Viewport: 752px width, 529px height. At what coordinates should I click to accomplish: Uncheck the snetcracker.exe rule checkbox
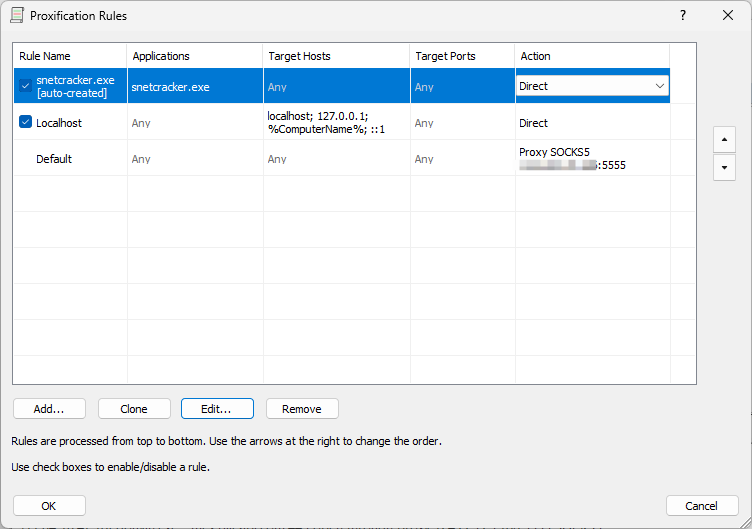(25, 86)
